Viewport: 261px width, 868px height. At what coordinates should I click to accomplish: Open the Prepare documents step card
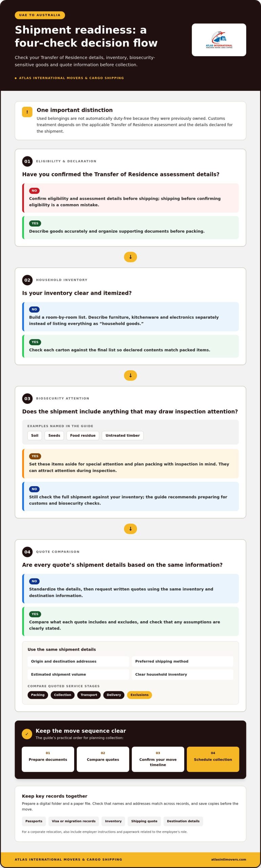pos(48,759)
